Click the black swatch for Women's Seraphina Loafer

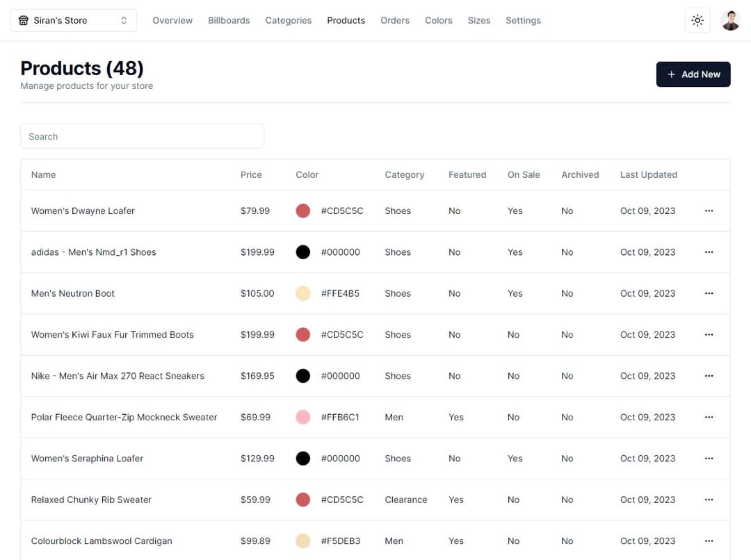302,459
